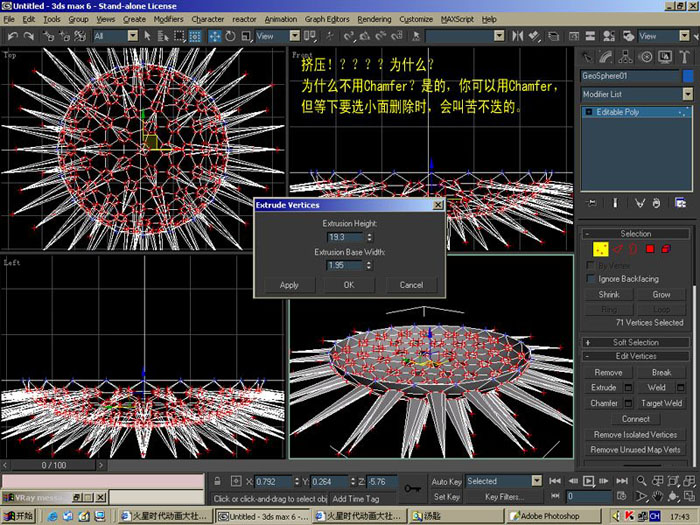Expand the Soft Selection rollout
The width and height of the screenshot is (700, 525).
coord(636,342)
